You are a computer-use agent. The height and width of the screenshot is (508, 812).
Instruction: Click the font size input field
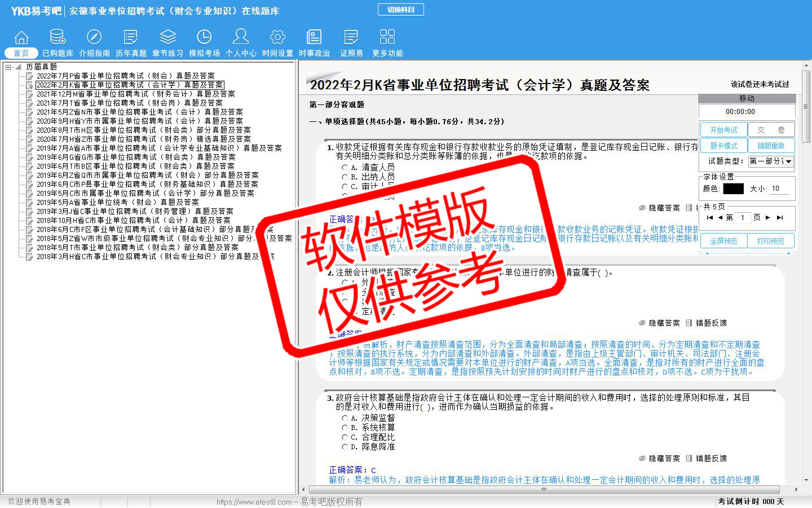779,189
